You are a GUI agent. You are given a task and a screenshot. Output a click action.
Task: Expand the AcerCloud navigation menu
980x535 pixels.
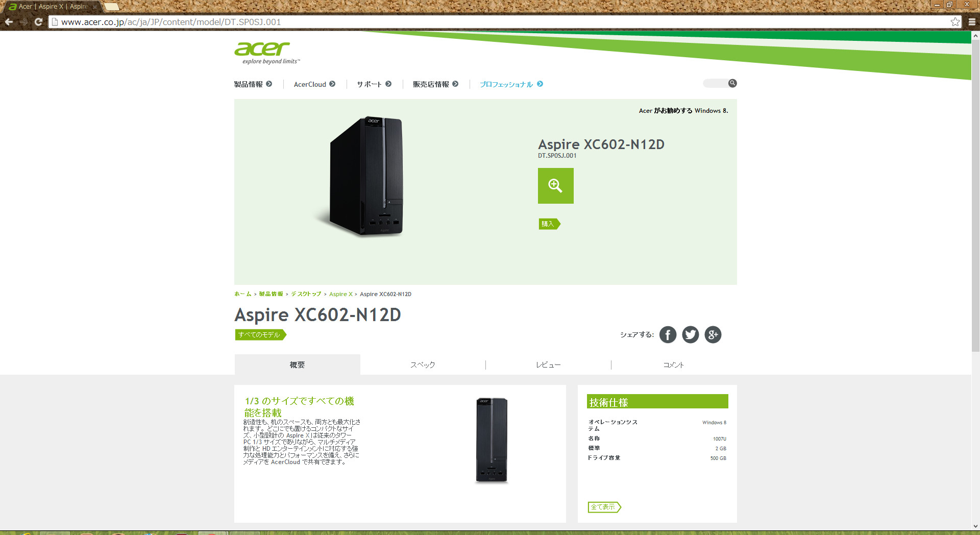pyautogui.click(x=314, y=84)
